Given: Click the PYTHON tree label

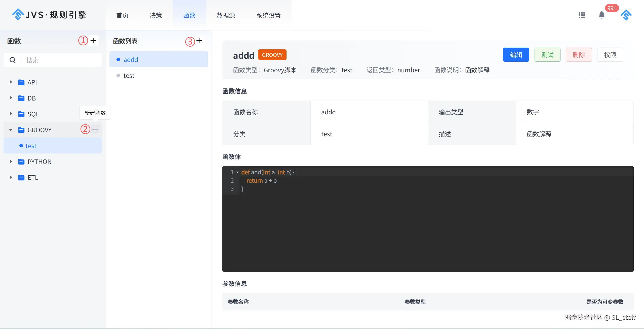Looking at the screenshot, I should tap(39, 162).
